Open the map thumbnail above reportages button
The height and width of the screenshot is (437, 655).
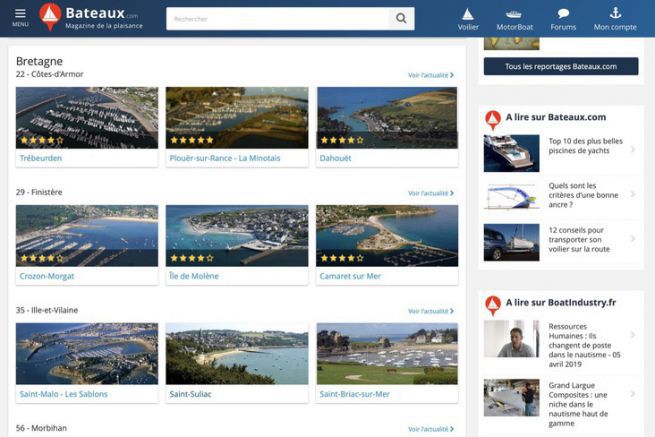point(511,43)
